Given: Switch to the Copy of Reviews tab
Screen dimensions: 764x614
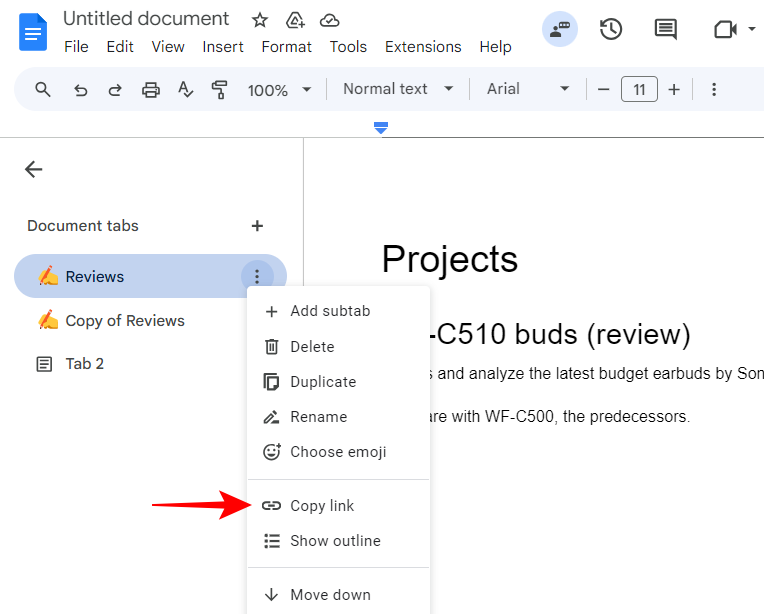Looking at the screenshot, I should tap(125, 321).
